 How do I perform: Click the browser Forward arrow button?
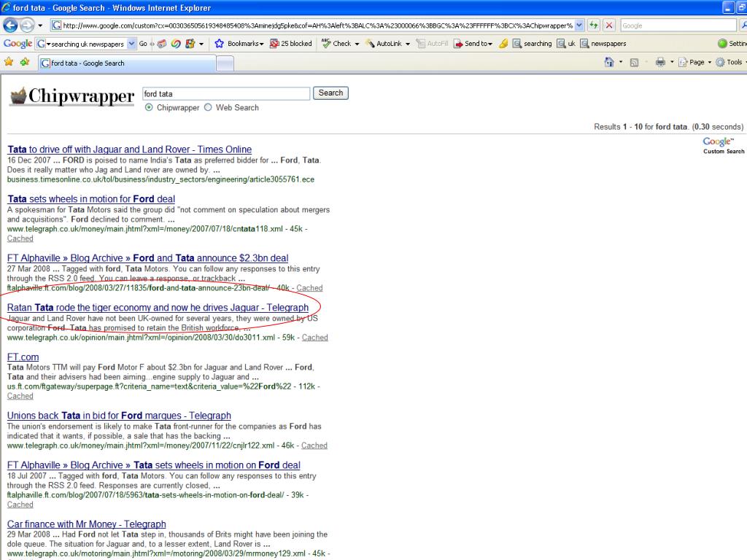click(x=27, y=26)
